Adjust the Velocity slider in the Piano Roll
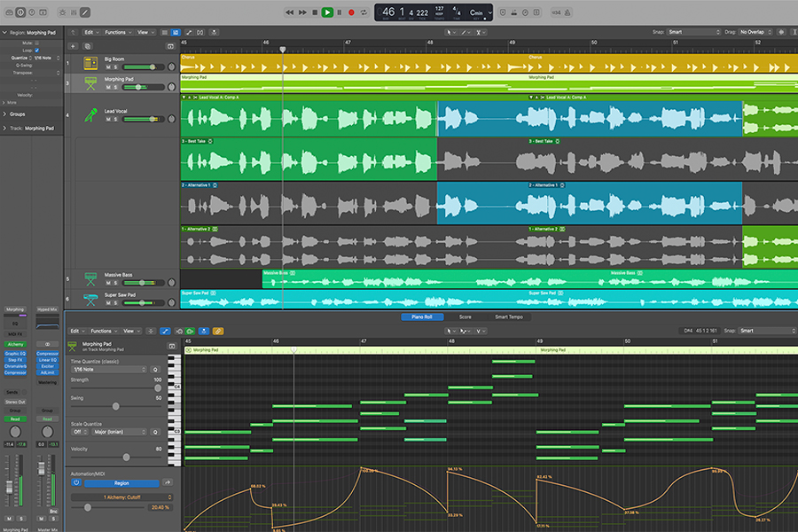798x532 pixels. [116, 458]
